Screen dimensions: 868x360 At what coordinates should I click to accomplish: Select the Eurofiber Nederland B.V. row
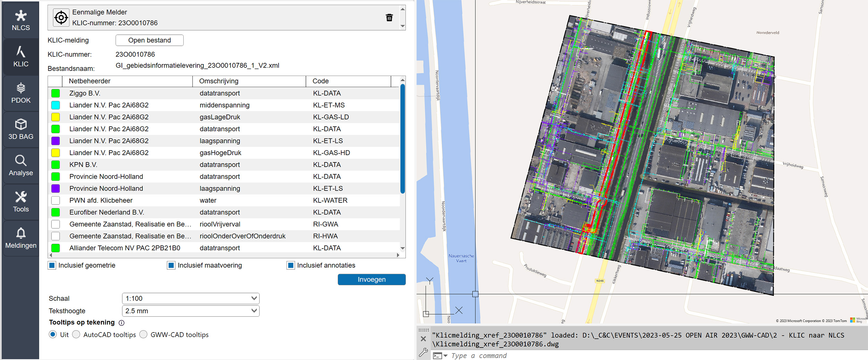click(x=224, y=212)
